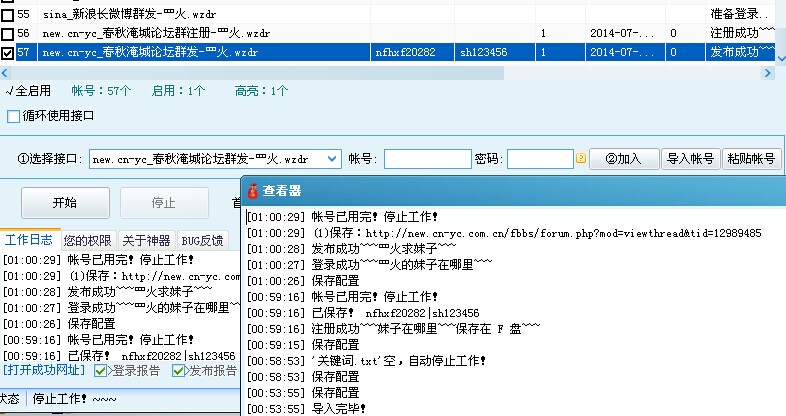
Task: Click the list scroll-down chevron at right
Action: pyautogui.click(x=780, y=59)
